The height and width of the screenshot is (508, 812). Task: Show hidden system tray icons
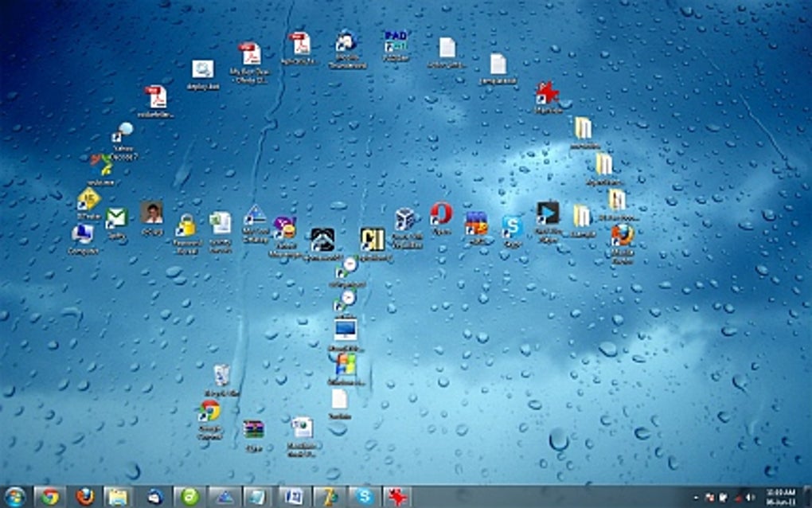click(x=696, y=498)
